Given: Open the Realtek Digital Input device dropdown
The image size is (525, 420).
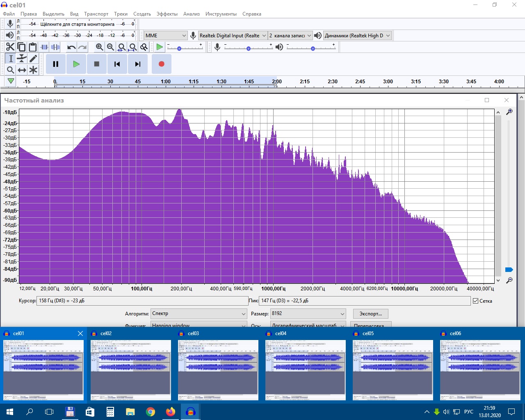Looking at the screenshot, I should [x=233, y=36].
